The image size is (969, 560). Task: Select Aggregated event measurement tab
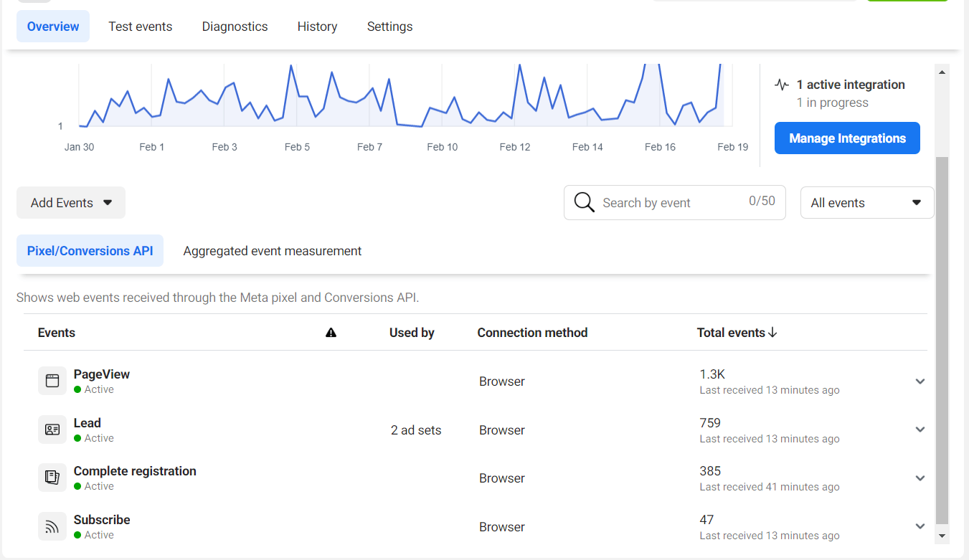click(272, 251)
